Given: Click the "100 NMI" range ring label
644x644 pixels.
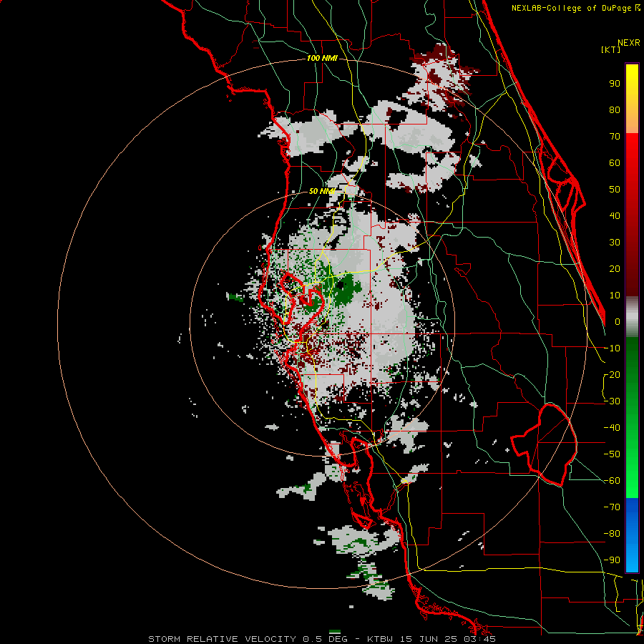Looking at the screenshot, I should pos(322,59).
